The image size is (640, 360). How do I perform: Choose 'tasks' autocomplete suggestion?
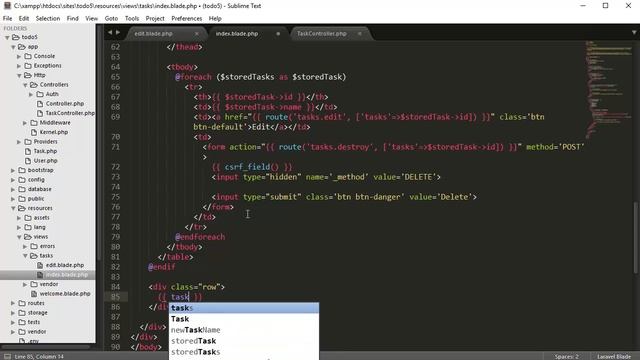(x=244, y=308)
